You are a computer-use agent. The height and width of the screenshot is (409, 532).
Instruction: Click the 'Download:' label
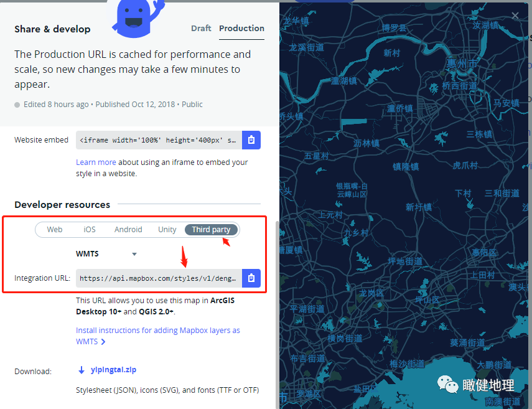[x=33, y=371]
